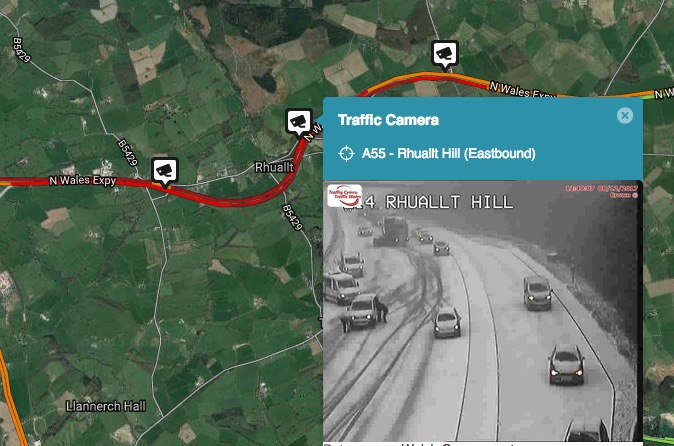Click the red congested road bend below Rhuallt

[239, 202]
